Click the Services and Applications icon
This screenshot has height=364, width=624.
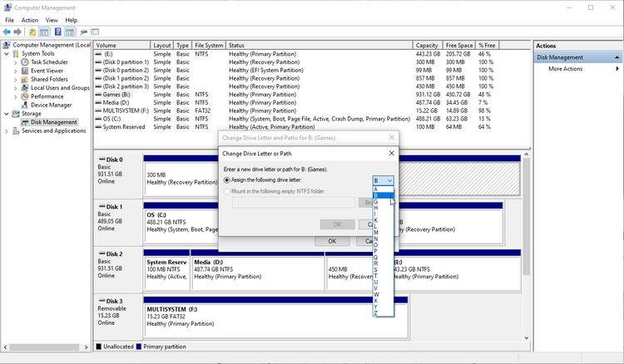pos(16,130)
